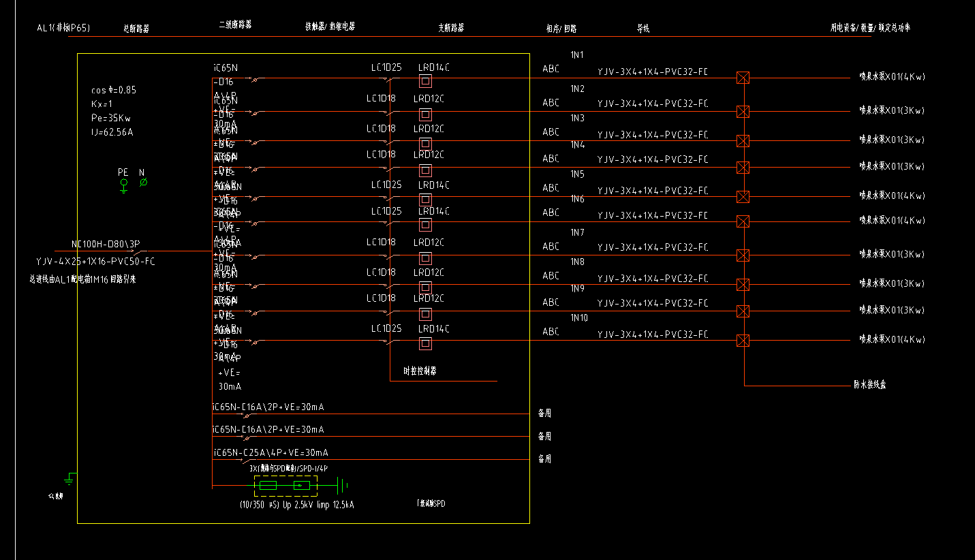The image size is (975, 560).
Task: Select the junction box symbol on circuit 1N3
Action: click(743, 141)
